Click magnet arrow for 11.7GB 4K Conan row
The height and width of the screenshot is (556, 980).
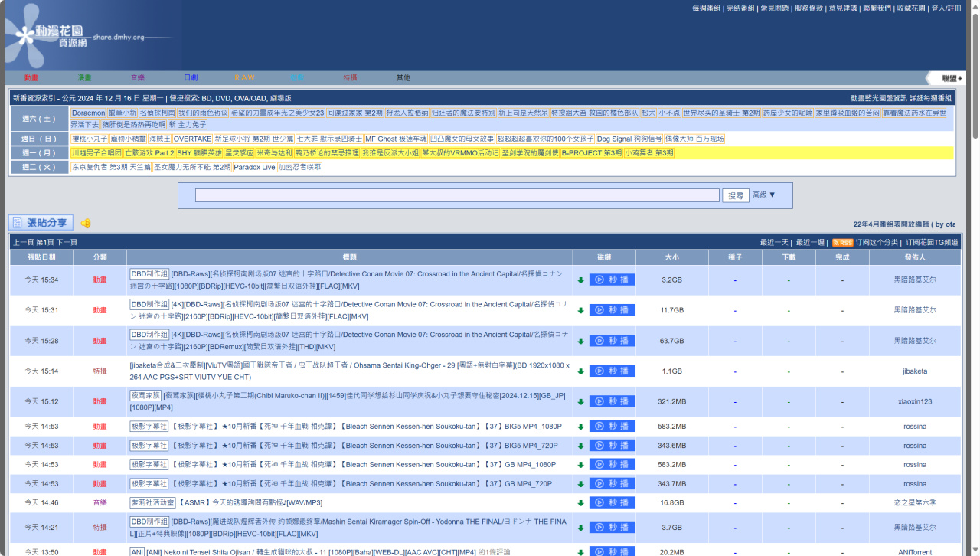pos(580,311)
